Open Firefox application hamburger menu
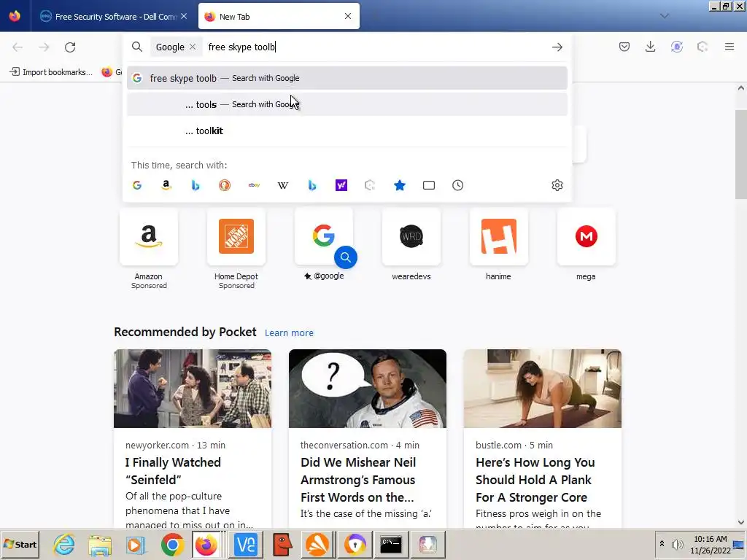Image resolution: width=747 pixels, height=560 pixels. click(729, 47)
